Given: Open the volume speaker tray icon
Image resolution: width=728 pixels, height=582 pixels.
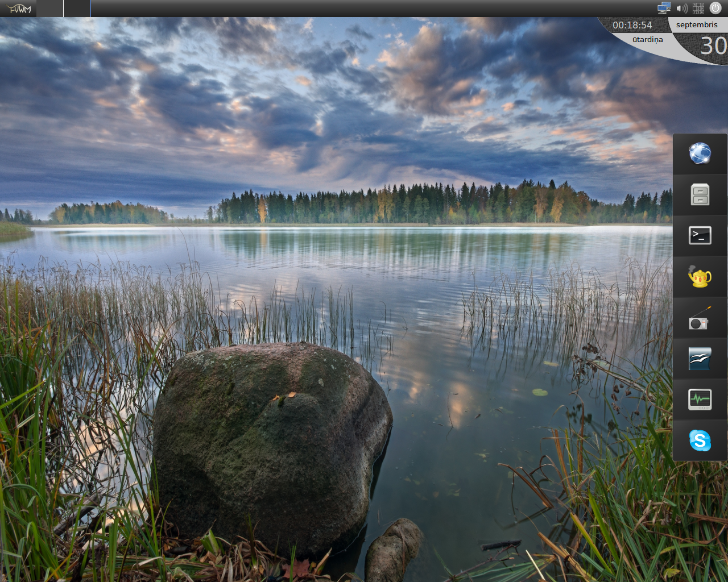Looking at the screenshot, I should click(x=682, y=9).
